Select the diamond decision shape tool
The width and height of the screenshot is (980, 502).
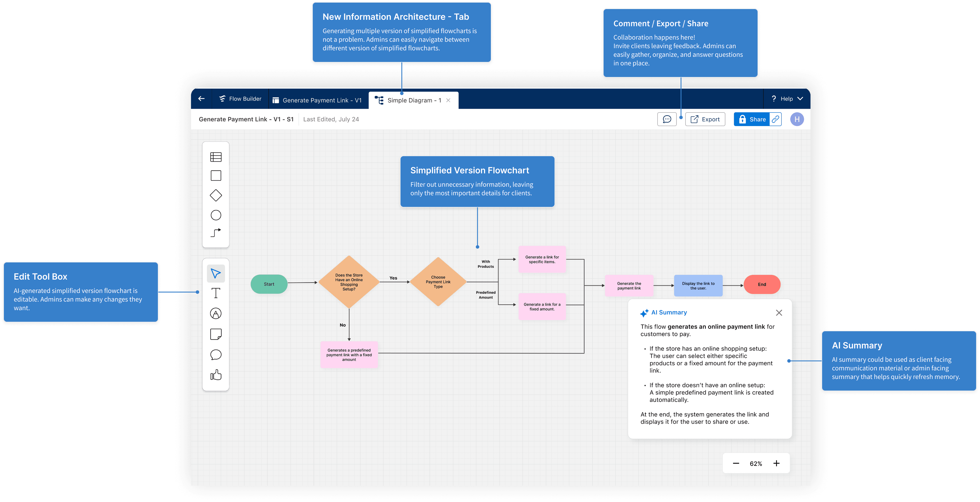click(216, 196)
